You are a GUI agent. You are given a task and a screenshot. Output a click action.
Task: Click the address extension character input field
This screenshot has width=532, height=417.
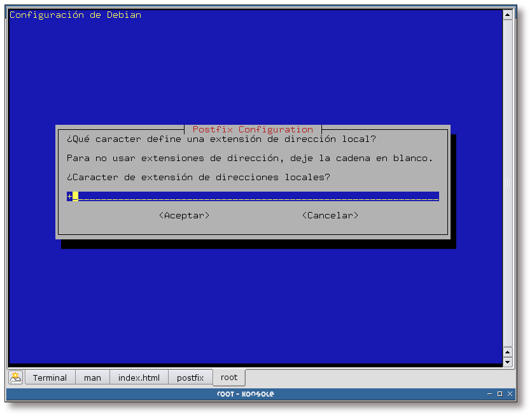(x=255, y=196)
